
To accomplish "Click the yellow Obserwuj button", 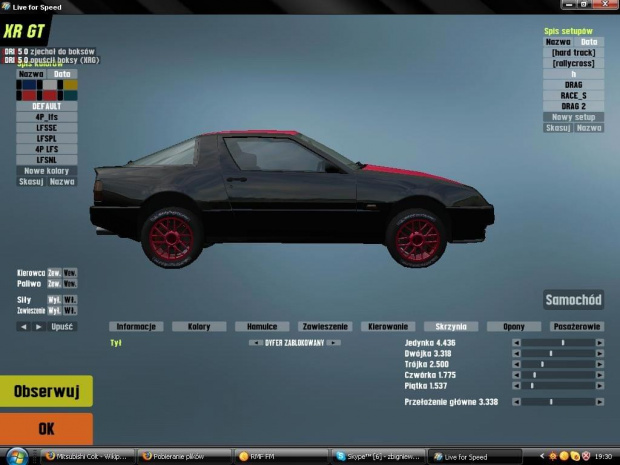I will [x=46, y=391].
